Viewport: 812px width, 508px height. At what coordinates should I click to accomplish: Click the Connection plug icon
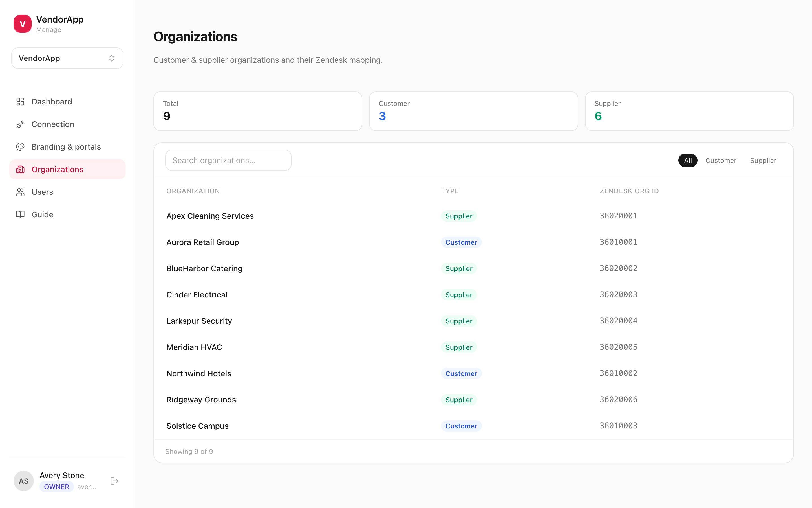point(20,124)
